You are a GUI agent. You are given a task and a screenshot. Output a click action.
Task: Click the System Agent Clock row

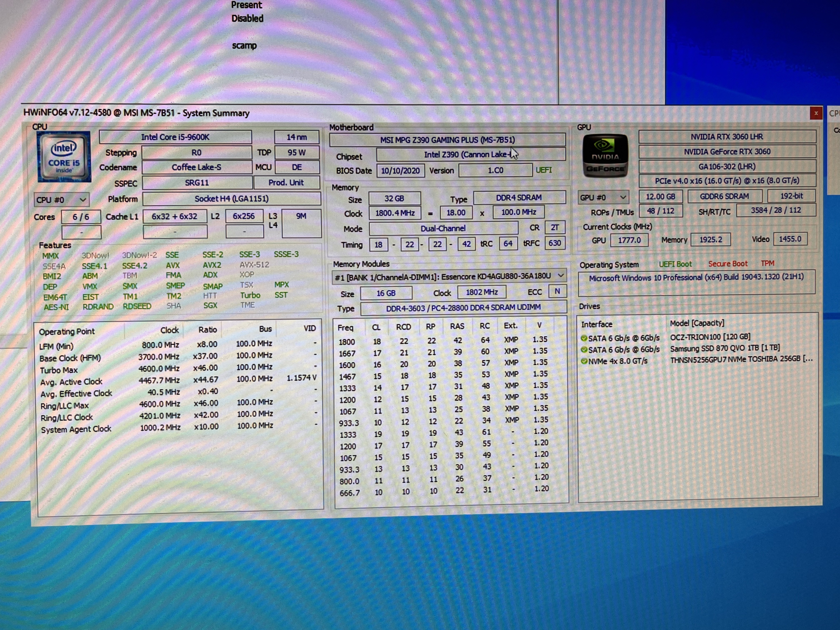coord(179,428)
